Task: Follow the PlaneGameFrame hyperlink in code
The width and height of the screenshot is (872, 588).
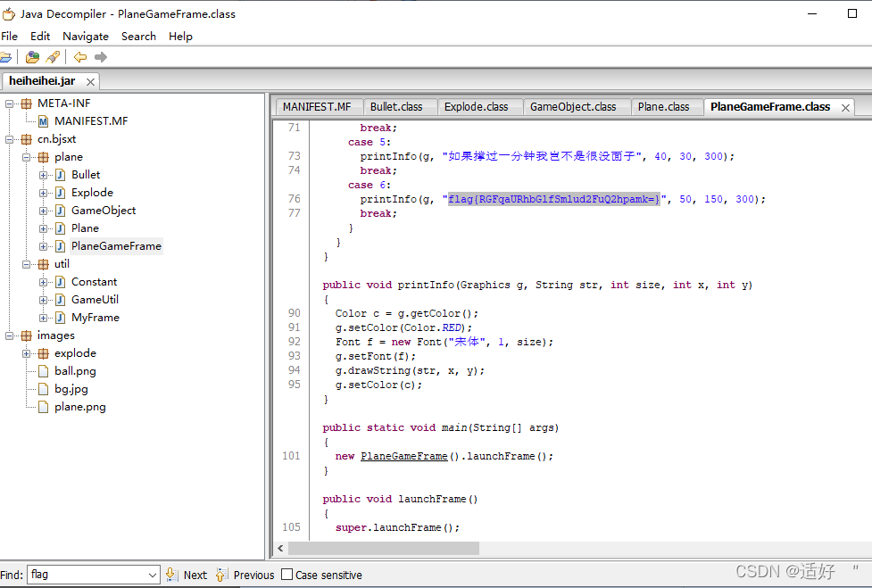Action: click(403, 456)
